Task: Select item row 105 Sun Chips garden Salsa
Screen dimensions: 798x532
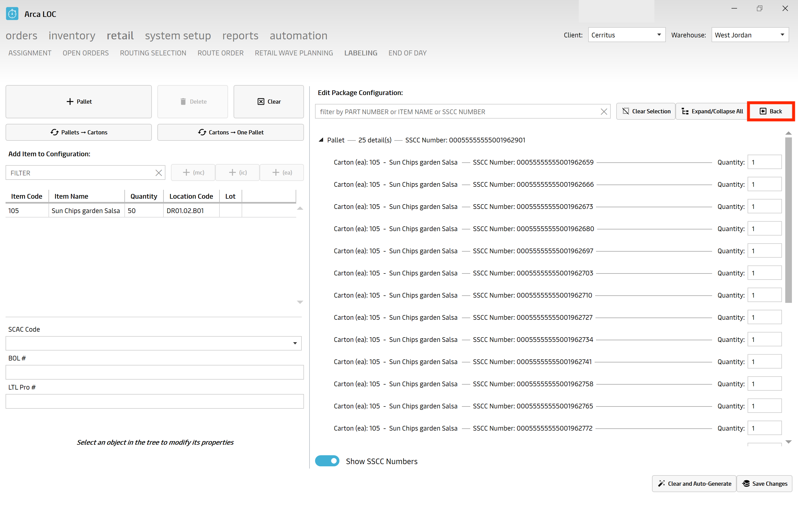Action: coord(151,211)
